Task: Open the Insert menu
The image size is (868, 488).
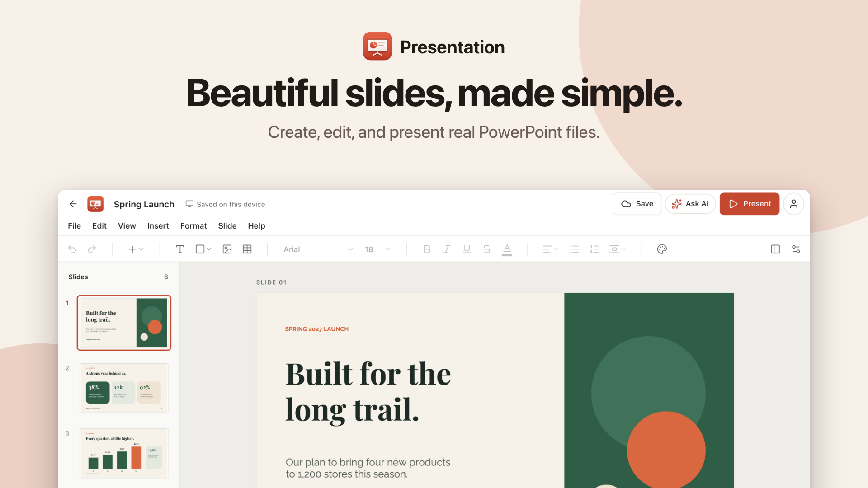Action: 158,225
